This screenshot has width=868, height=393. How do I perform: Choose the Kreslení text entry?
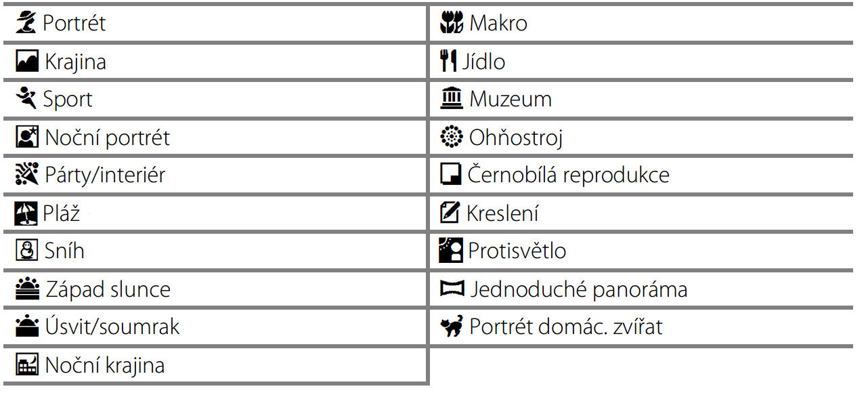502,213
